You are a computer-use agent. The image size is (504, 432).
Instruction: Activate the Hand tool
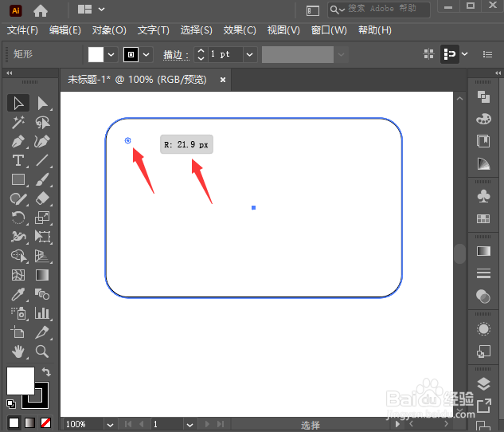[x=18, y=351]
